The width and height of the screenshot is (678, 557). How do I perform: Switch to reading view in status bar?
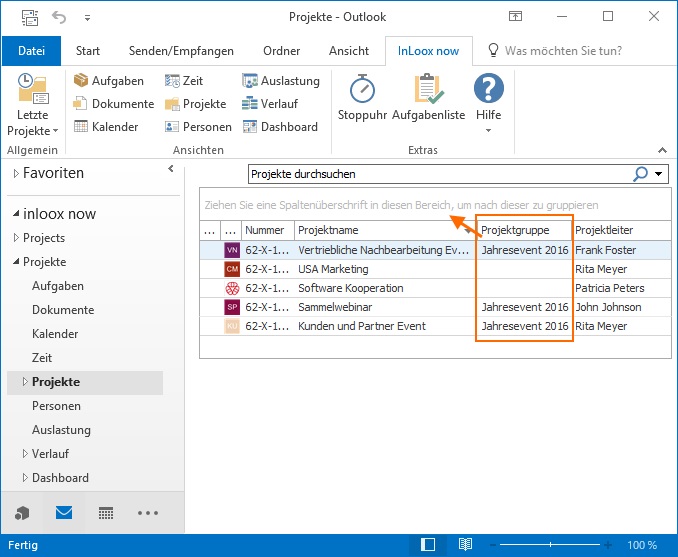[x=465, y=545]
